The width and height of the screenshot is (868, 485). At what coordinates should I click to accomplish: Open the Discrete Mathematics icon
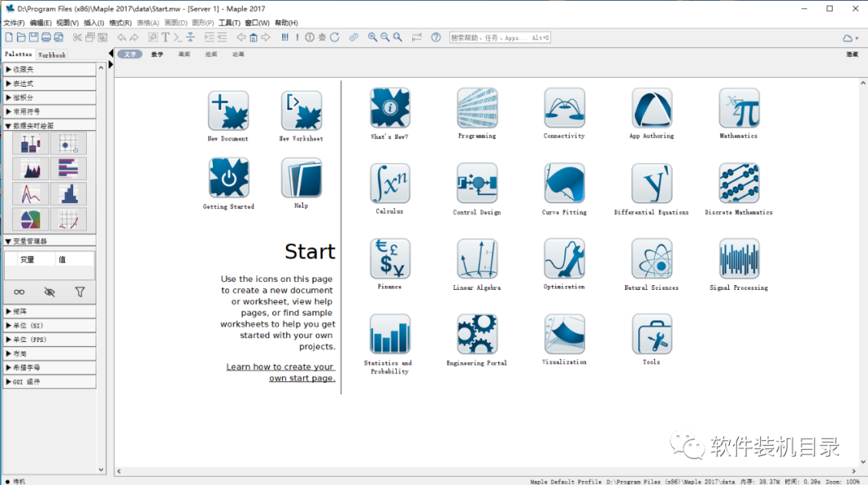(x=739, y=183)
